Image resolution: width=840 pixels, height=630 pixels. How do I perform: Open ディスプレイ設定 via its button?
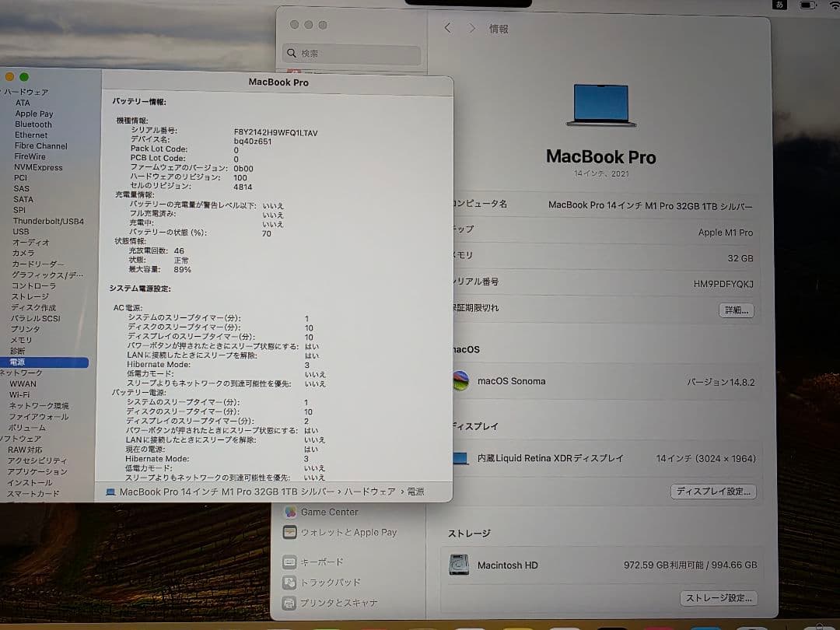(713, 491)
